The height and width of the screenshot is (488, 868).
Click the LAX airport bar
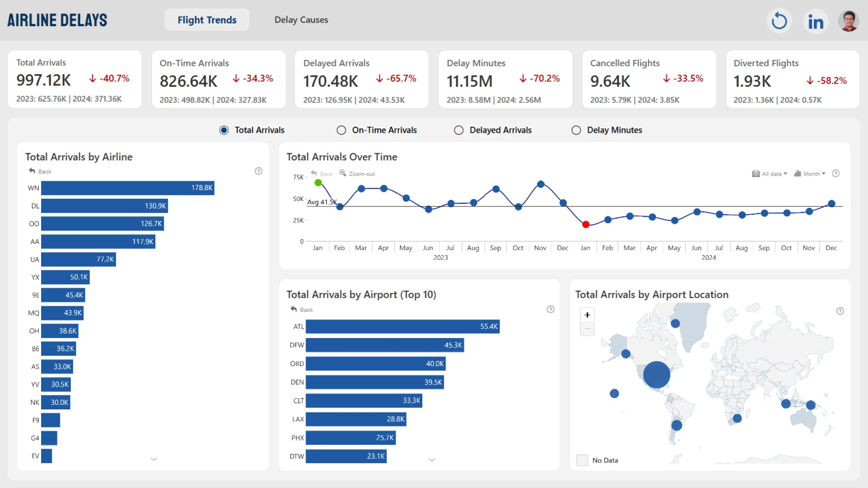[356, 419]
